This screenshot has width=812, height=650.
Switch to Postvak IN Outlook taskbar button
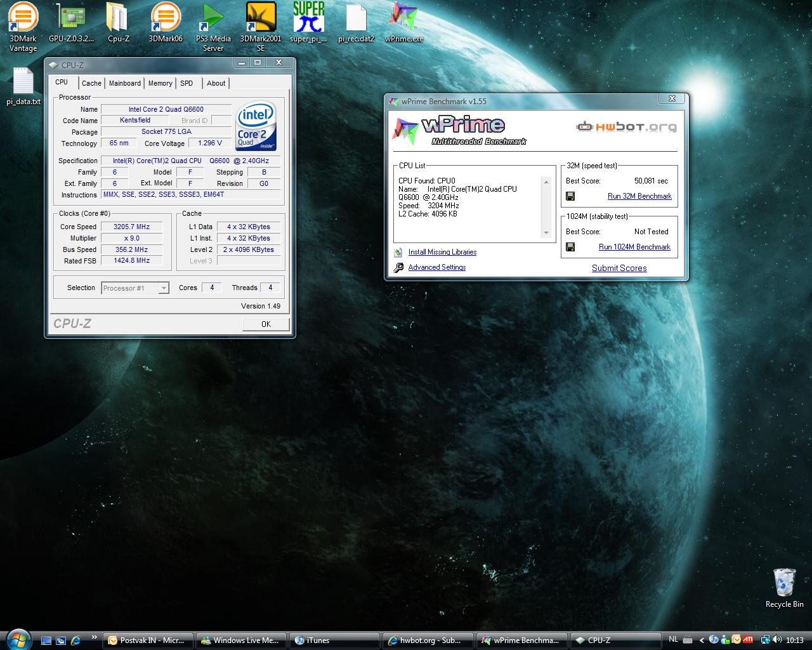click(x=148, y=640)
